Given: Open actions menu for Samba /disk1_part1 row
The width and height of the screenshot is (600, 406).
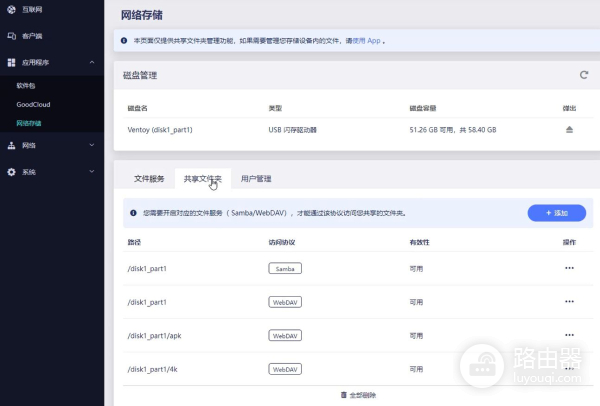Looking at the screenshot, I should (569, 268).
